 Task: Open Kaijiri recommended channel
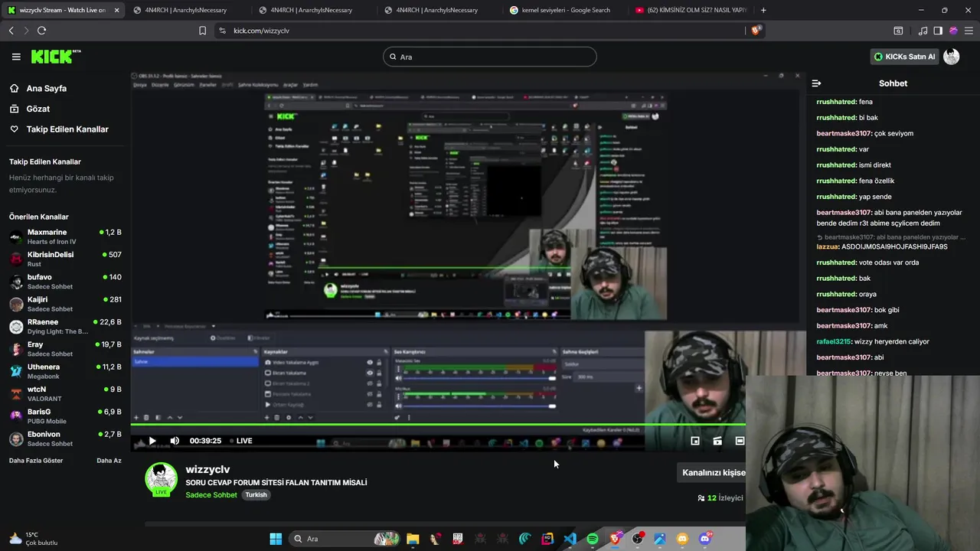point(65,304)
